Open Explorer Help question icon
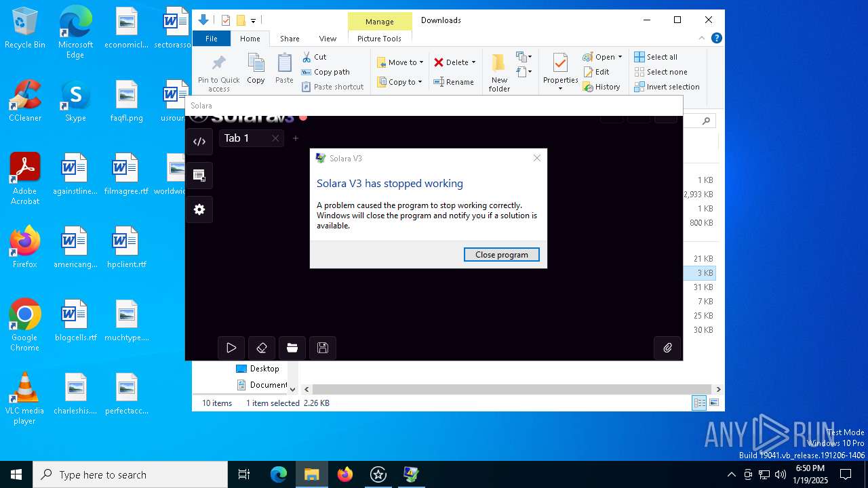 point(716,39)
